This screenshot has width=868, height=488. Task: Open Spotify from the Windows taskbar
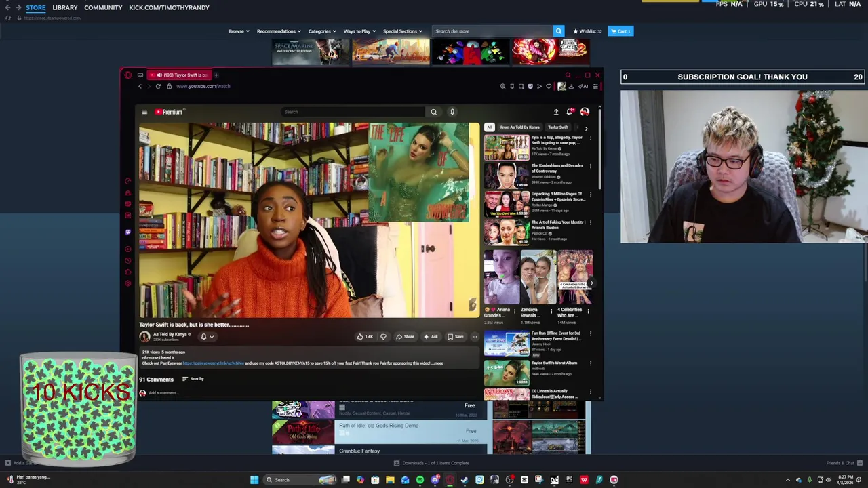tap(420, 480)
